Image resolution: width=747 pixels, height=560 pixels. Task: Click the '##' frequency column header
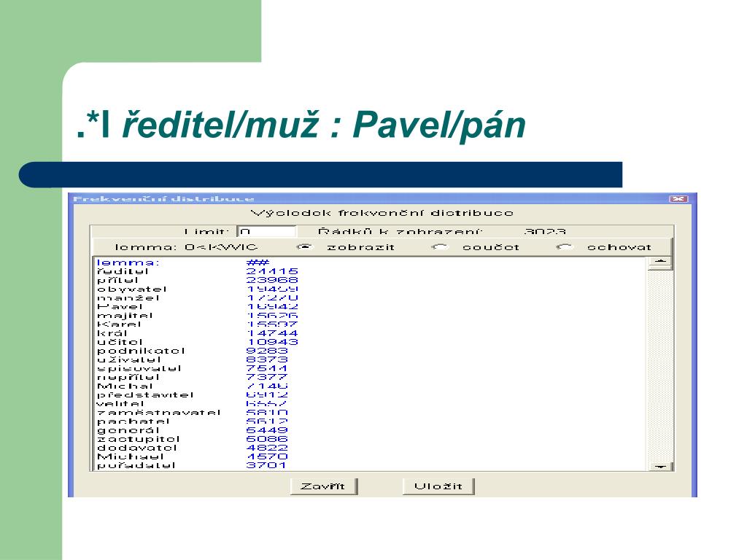click(x=258, y=262)
